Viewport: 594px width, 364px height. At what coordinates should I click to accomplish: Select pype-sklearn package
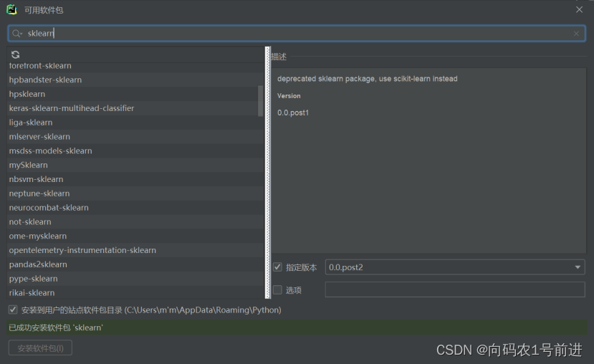[135, 279]
